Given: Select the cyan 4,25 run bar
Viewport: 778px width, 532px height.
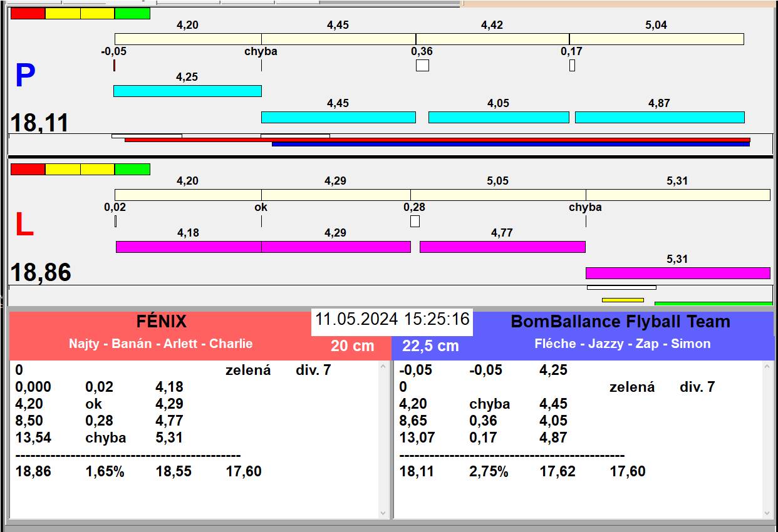Looking at the screenshot, I should pyautogui.click(x=187, y=91).
